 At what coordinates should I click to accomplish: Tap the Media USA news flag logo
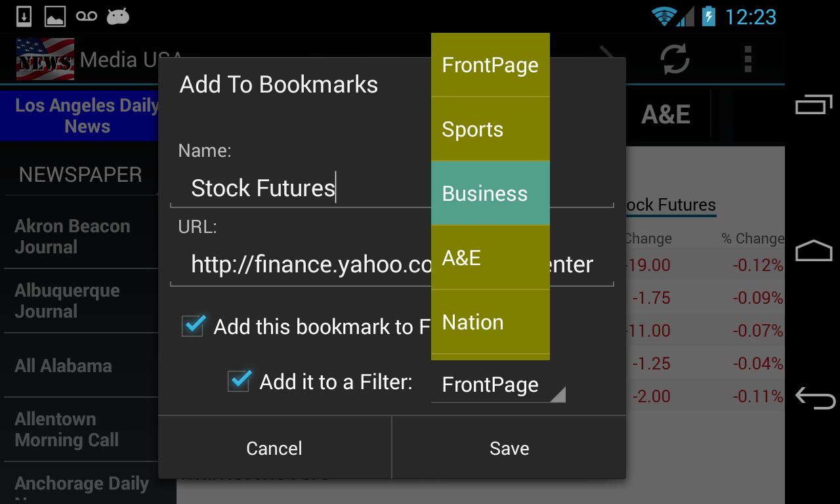[45, 60]
